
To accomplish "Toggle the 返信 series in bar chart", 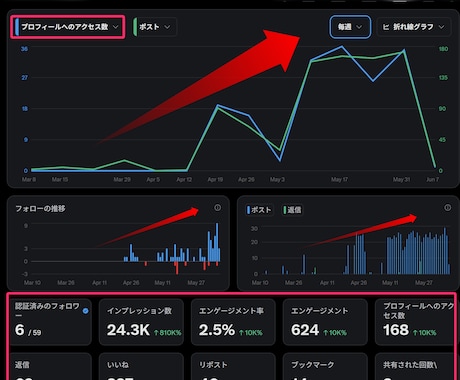I will (292, 210).
